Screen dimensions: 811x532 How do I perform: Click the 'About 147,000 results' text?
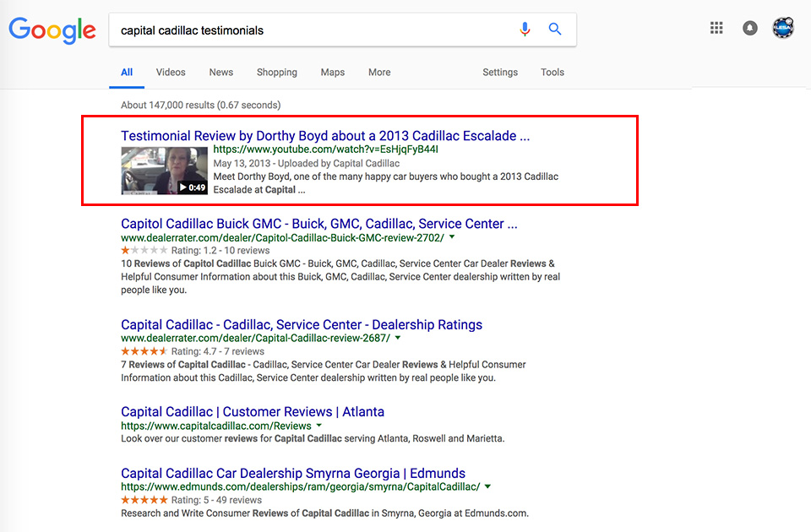pyautogui.click(x=201, y=105)
